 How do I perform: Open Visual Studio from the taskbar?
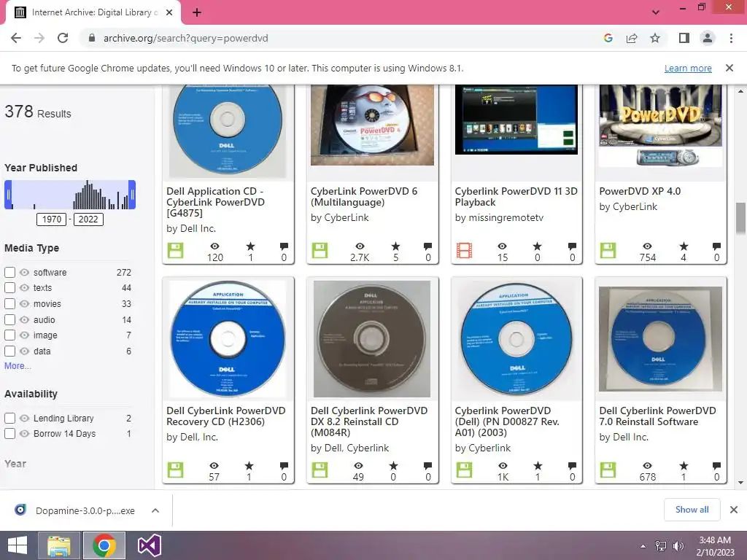pyautogui.click(x=149, y=545)
